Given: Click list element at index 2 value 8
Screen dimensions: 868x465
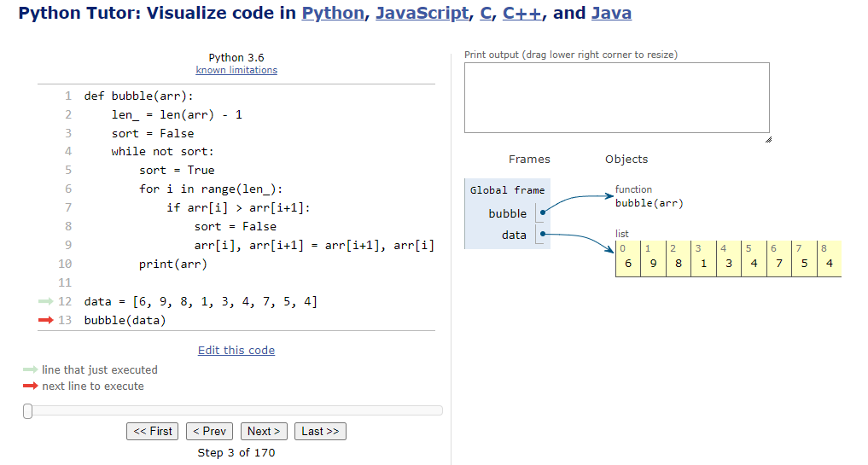Looking at the screenshot, I should (x=679, y=259).
